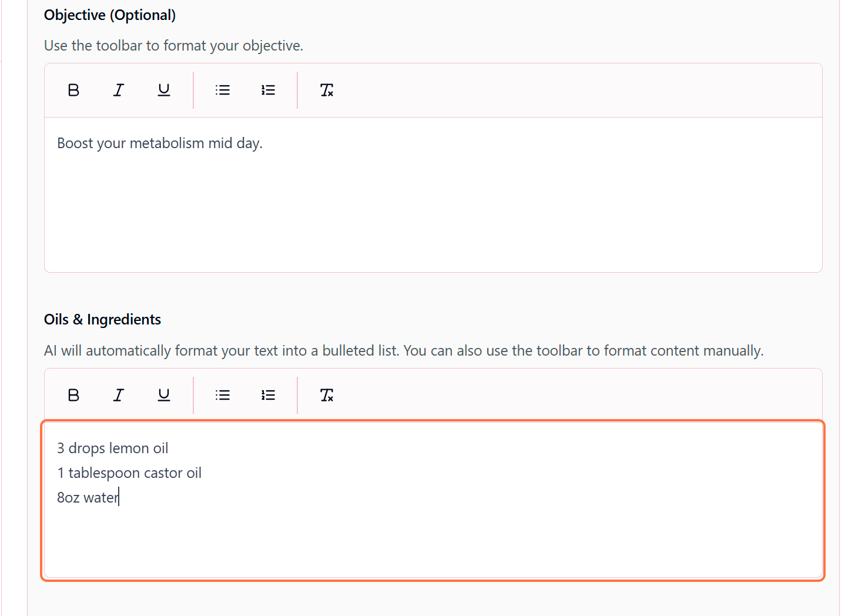Click the "1 tablespoon castor oil" line
Viewport: 845px width, 616px height.
[129, 473]
